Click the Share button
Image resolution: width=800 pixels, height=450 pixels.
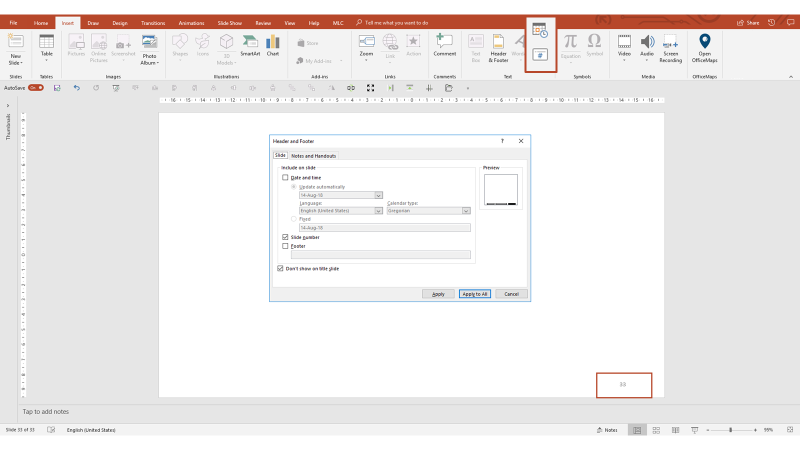point(748,22)
